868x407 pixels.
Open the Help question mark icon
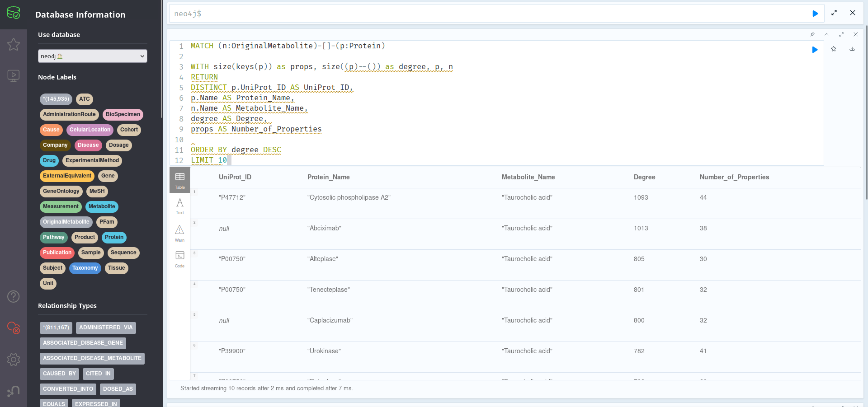click(x=14, y=296)
